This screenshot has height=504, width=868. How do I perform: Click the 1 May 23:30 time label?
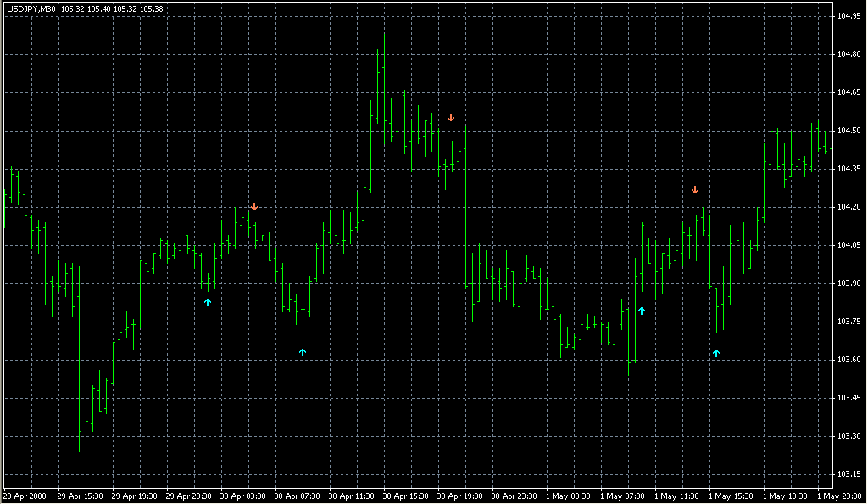(x=840, y=496)
